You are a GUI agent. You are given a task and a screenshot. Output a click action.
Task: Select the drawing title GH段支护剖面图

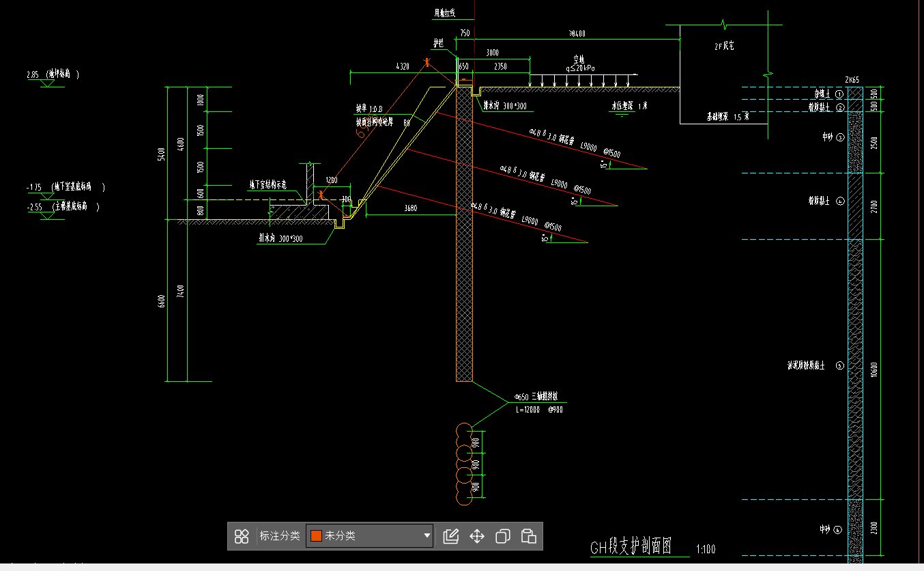pyautogui.click(x=631, y=547)
